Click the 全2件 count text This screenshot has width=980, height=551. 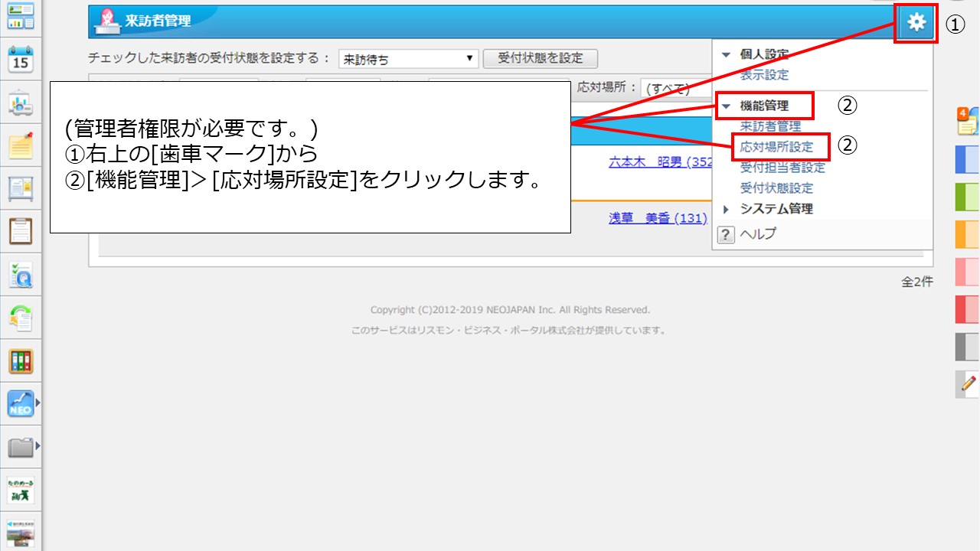click(x=917, y=282)
